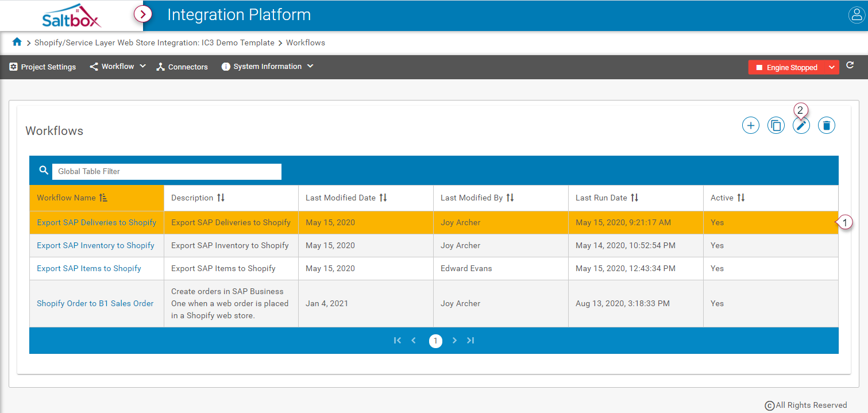The image size is (868, 413).
Task: Open the Engine Stopped dropdown arrow
Action: [x=832, y=67]
